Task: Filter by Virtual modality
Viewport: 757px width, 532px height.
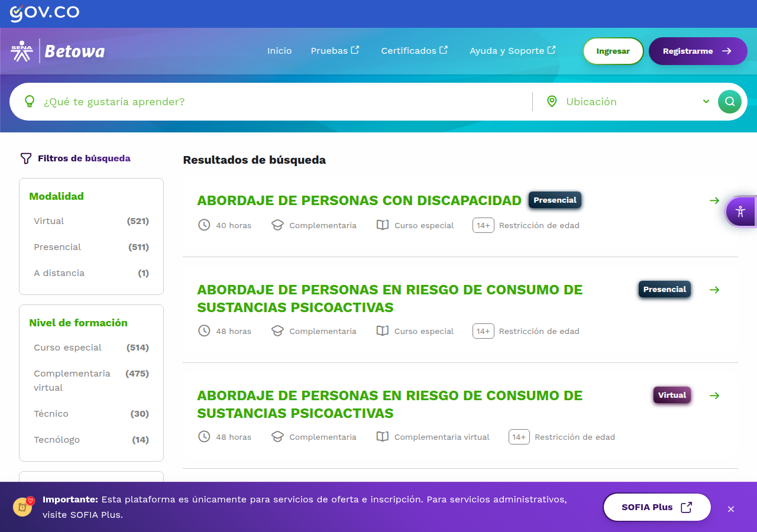Action: [x=91, y=221]
